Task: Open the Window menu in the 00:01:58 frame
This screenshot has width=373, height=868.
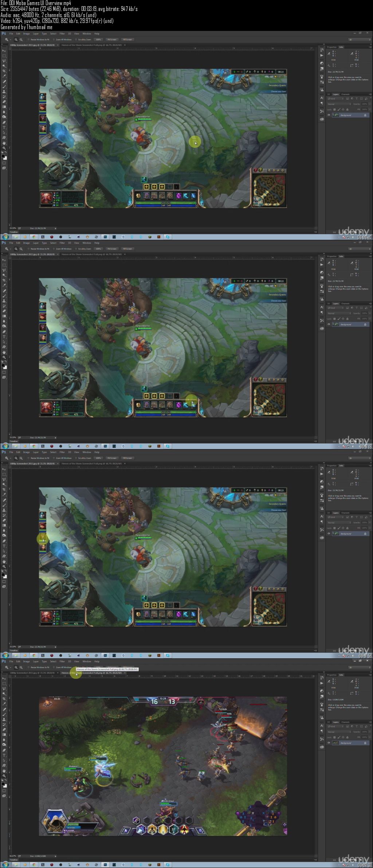Action: point(87,452)
